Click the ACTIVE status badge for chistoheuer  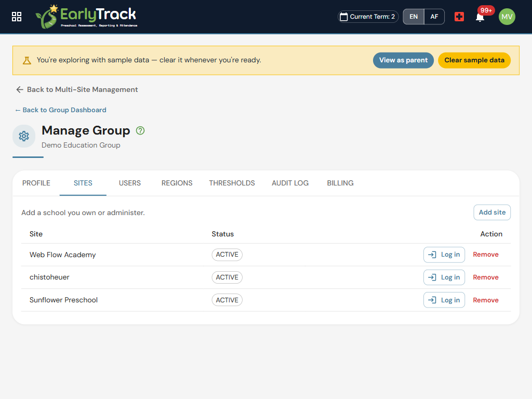[227, 277]
